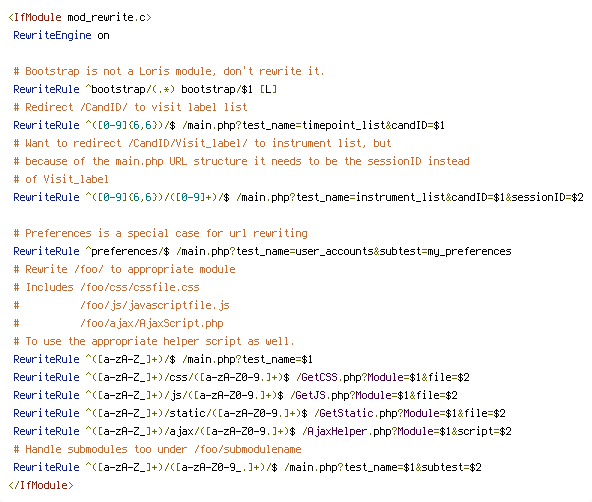Image resolution: width=592 pixels, height=502 pixels.
Task: Click the instrument_list RewriteRule line
Action: pyautogui.click(x=298, y=197)
